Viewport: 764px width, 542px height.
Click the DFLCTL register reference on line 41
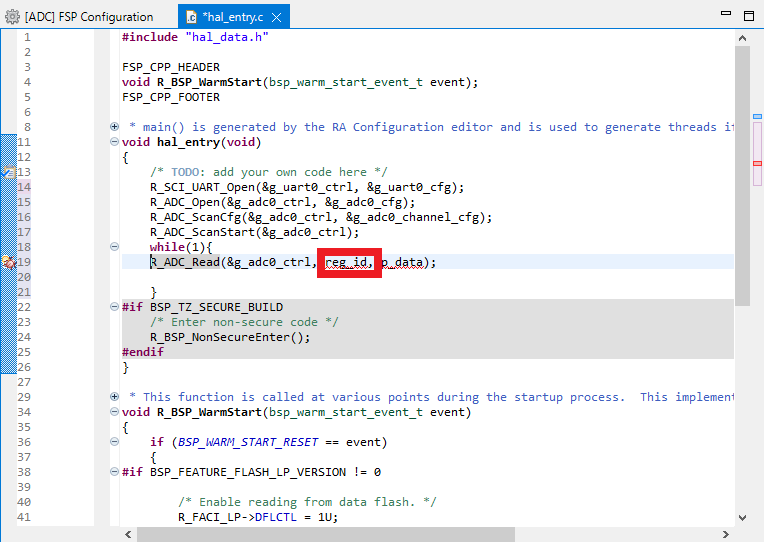tap(276, 517)
